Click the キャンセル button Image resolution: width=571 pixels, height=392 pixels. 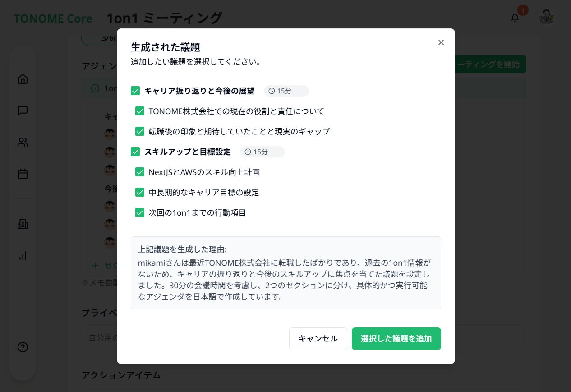pos(318,339)
